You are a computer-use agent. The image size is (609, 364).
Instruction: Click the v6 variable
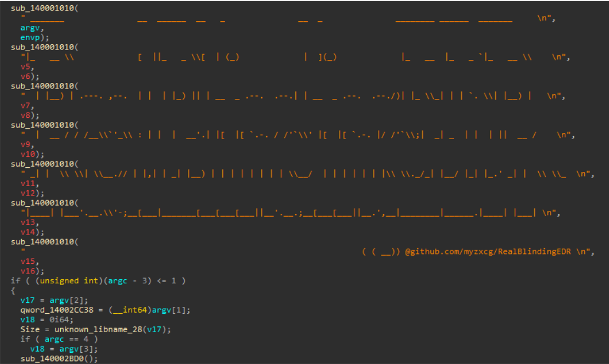click(25, 76)
